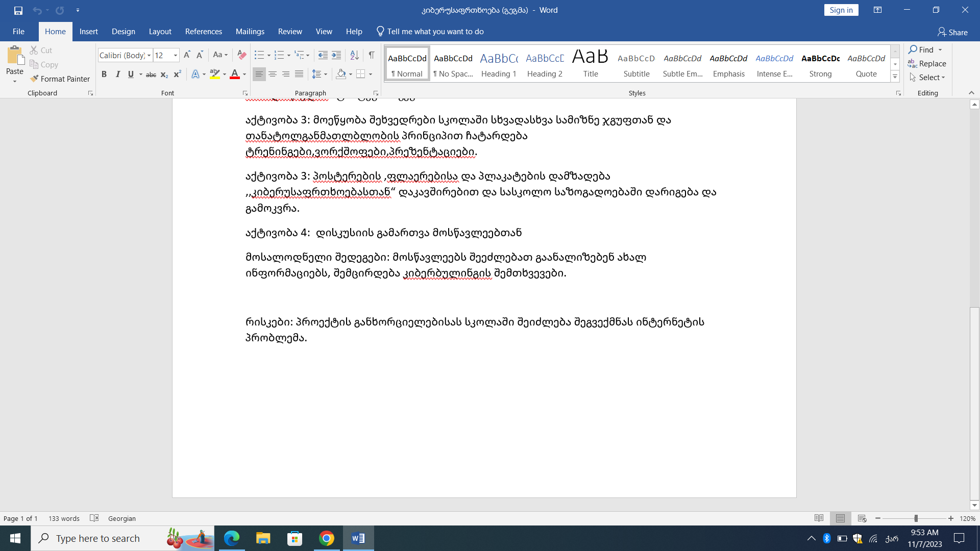Click Replace in Editing group
This screenshot has height=551, width=980.
pos(927,64)
